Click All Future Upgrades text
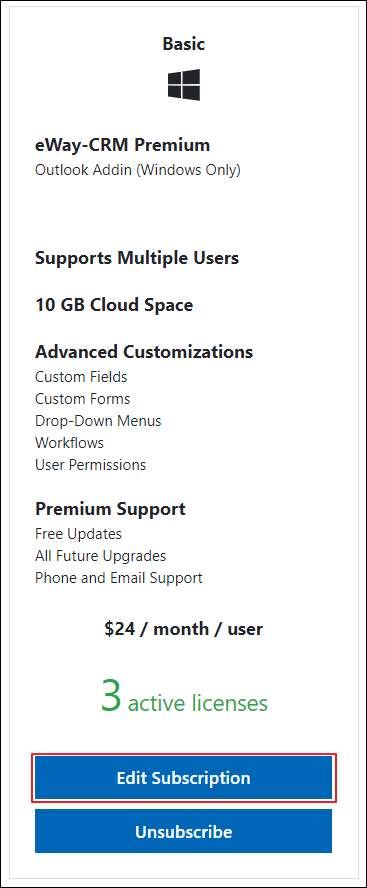 tap(100, 556)
